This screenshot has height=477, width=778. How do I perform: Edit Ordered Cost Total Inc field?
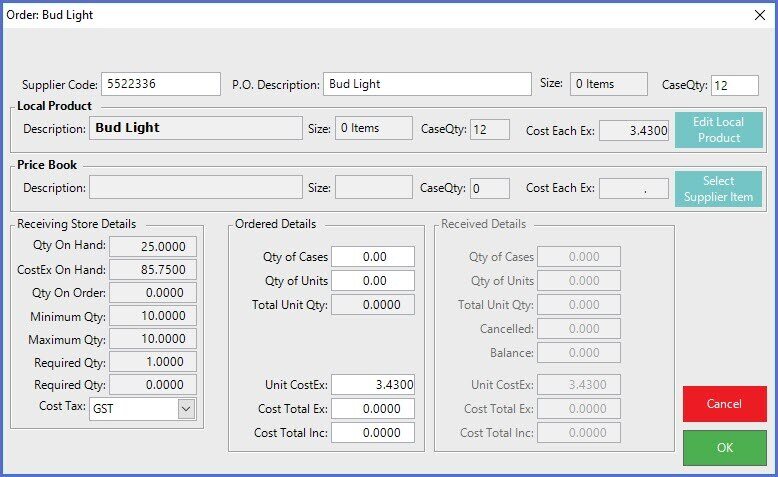point(373,432)
